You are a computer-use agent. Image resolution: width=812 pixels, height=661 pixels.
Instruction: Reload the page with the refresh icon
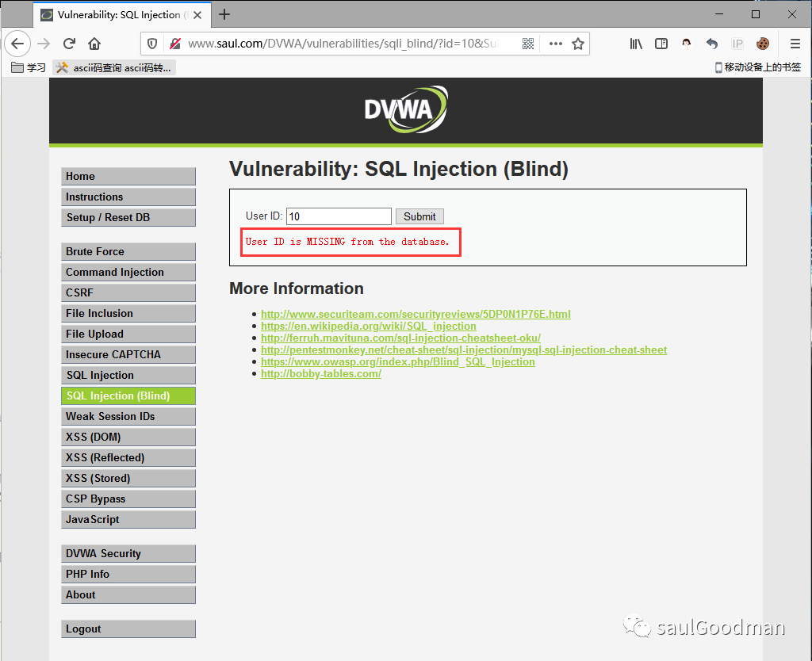(70, 44)
